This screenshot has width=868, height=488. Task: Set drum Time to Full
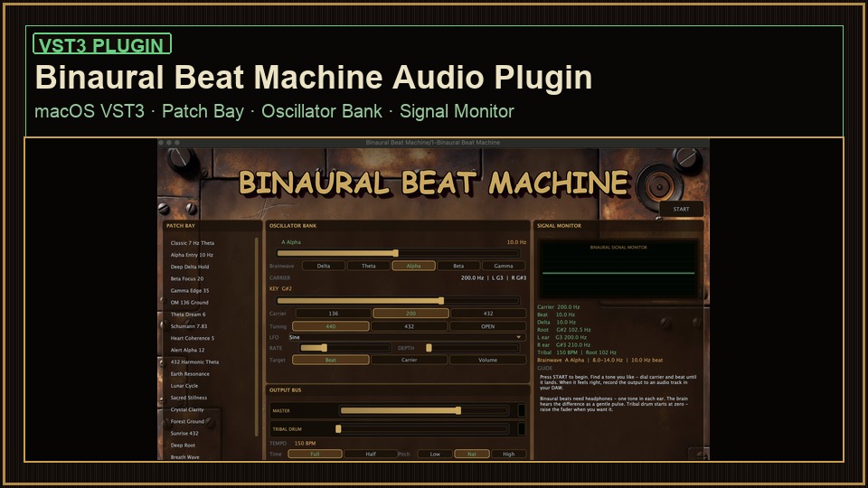coord(315,455)
